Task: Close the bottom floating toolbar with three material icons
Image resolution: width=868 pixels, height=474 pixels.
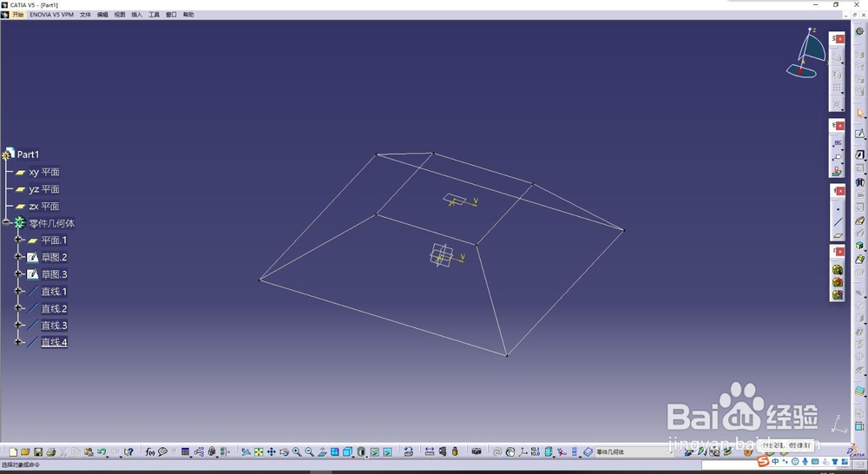Action: 840,252
